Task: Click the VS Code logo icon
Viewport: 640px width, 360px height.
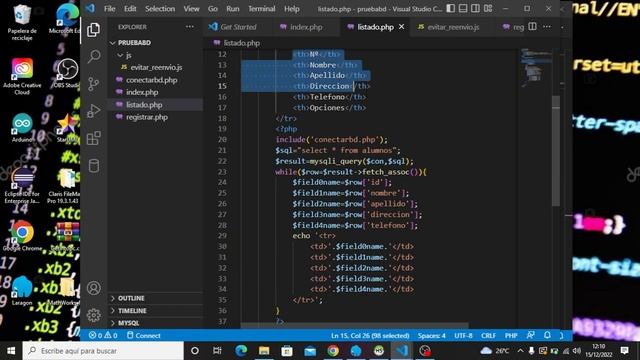Action: point(90,9)
